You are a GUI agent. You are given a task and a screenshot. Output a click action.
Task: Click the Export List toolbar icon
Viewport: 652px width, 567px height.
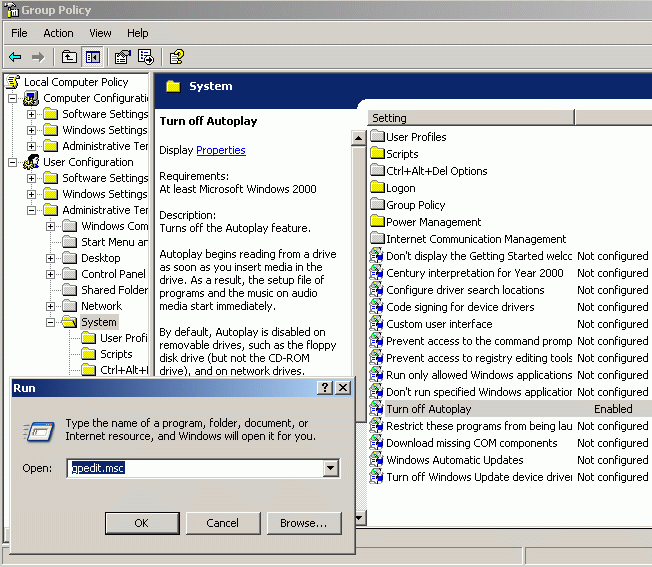point(145,57)
